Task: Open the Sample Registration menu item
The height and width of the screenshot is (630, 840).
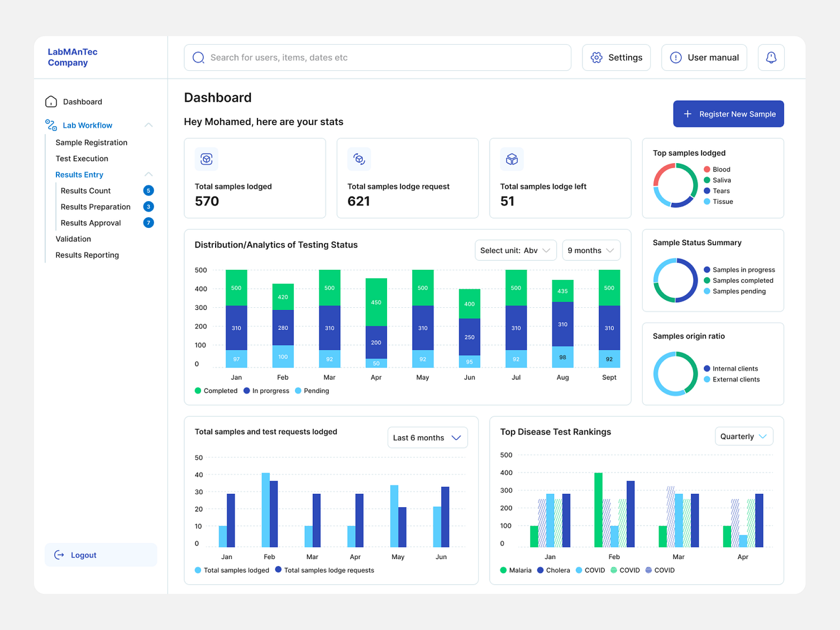Action: point(91,142)
